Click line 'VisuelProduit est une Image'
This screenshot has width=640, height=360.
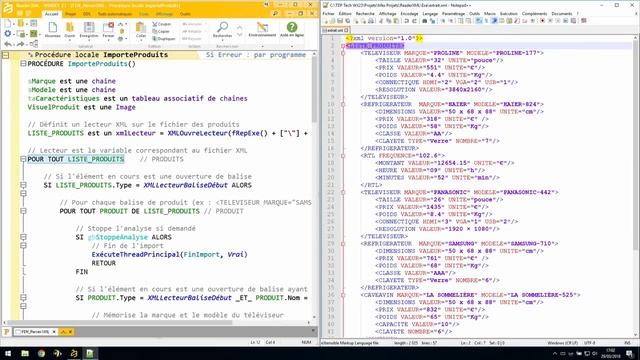click(x=82, y=107)
